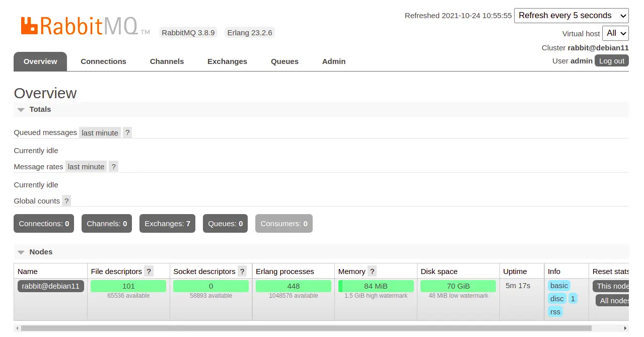This screenshot has width=644, height=337.
Task: Click the disc info tag
Action: 557,299
